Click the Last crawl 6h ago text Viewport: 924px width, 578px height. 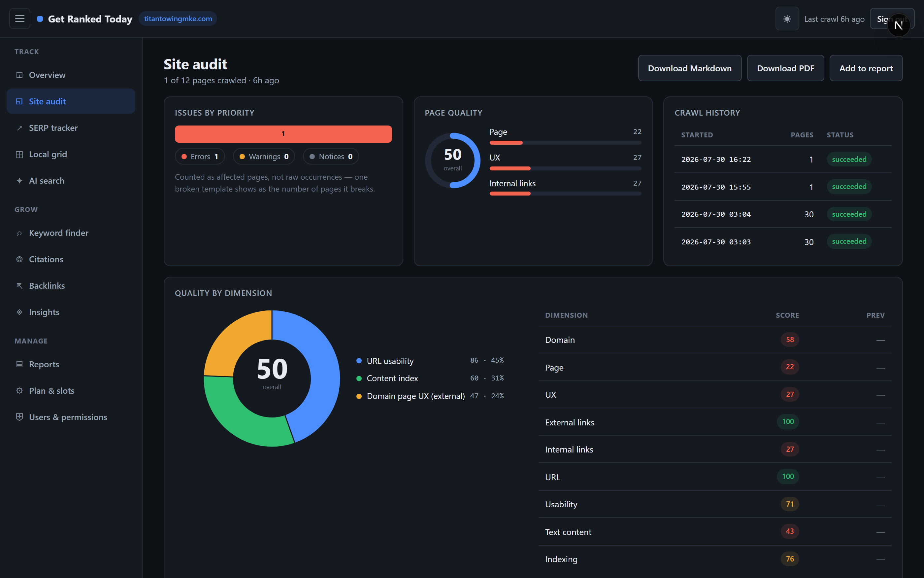834,19
